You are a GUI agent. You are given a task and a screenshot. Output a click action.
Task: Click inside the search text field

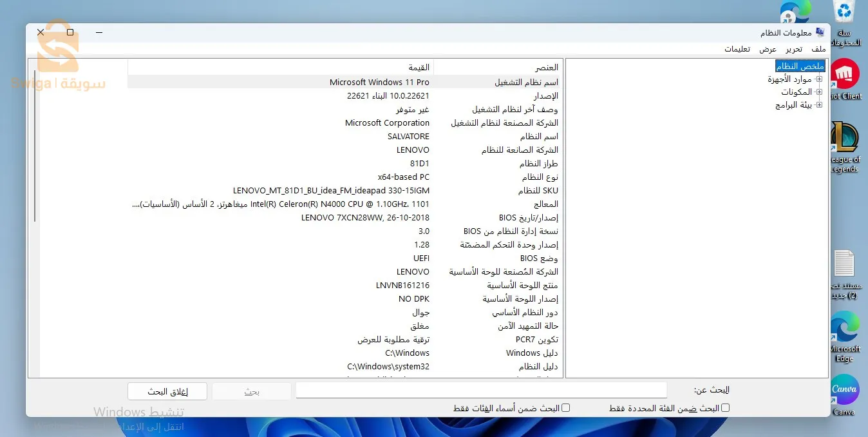(481, 389)
